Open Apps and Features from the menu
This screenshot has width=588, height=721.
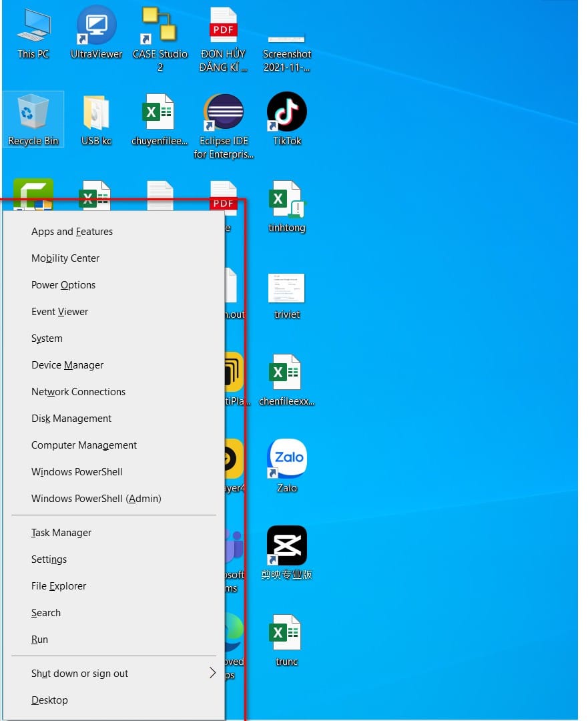113,232
